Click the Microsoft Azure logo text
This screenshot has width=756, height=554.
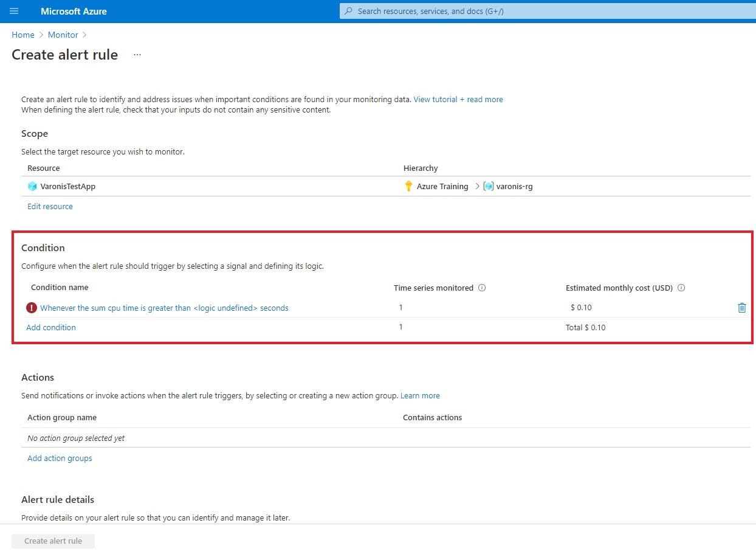74,11
